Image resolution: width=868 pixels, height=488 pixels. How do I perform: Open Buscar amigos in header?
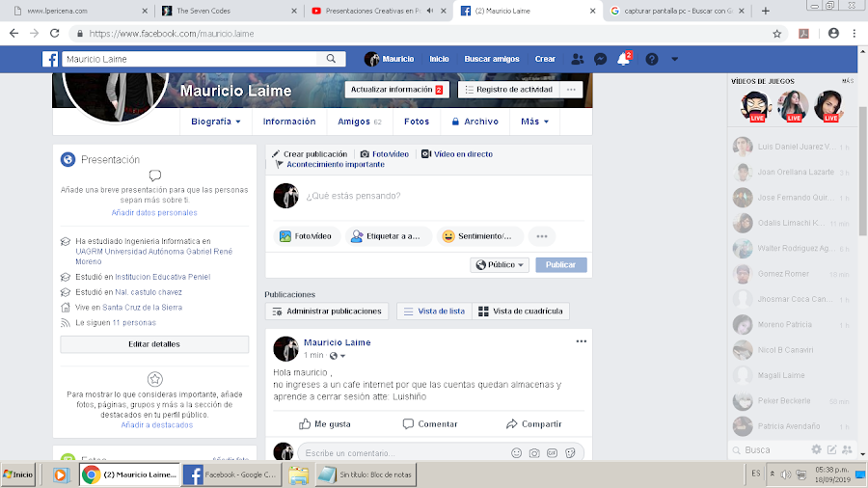tap(492, 59)
